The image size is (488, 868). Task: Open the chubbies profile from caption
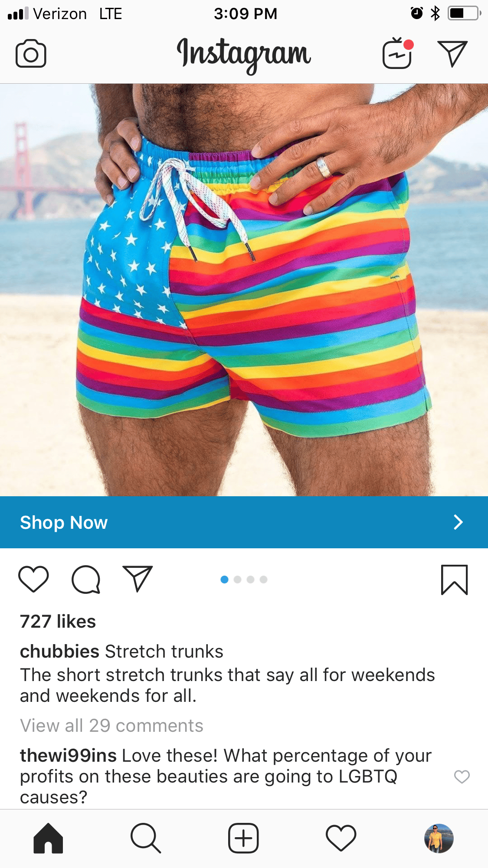click(60, 651)
